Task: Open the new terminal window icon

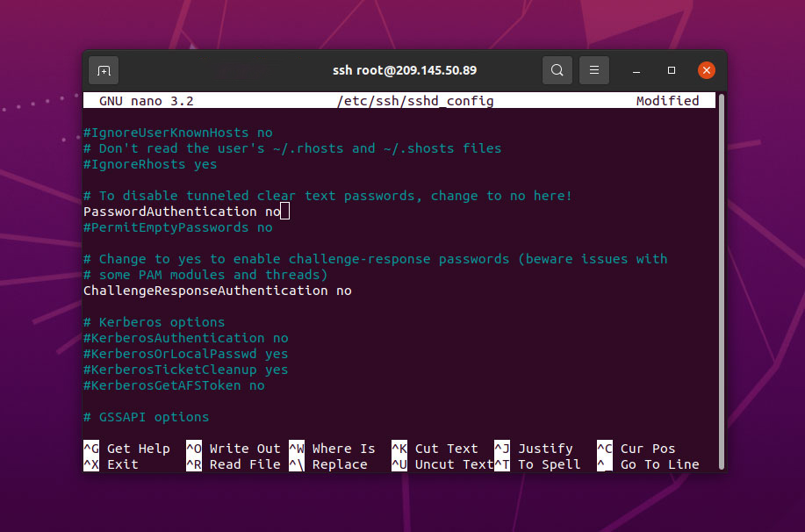Action: pos(102,69)
